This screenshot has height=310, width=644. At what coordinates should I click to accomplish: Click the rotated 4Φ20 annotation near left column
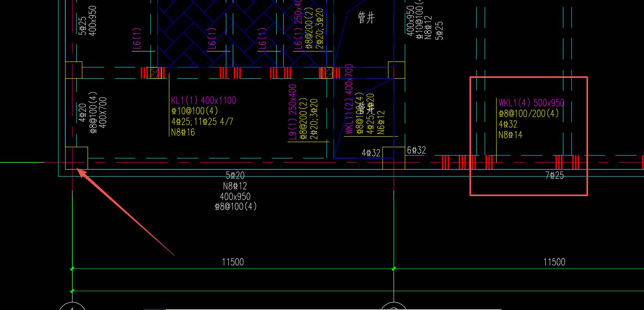(x=83, y=112)
